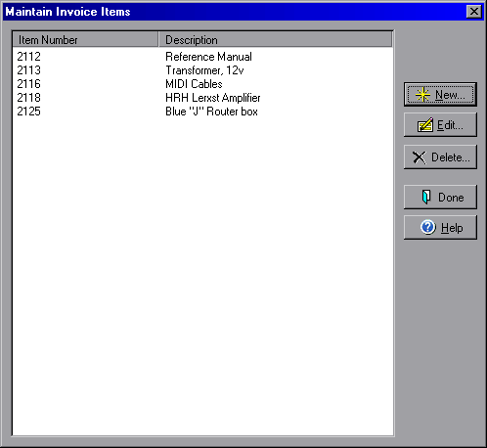Image resolution: width=487 pixels, height=448 pixels.
Task: Select item number 2125
Action: (29, 112)
